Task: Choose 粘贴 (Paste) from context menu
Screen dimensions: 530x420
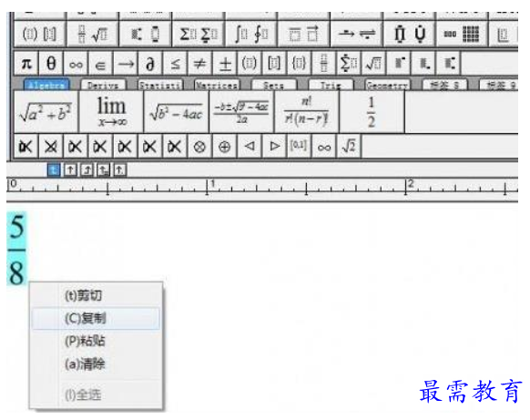Action: pos(96,341)
